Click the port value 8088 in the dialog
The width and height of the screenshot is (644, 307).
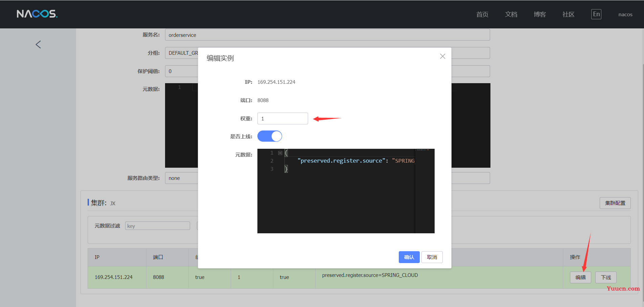pos(263,100)
